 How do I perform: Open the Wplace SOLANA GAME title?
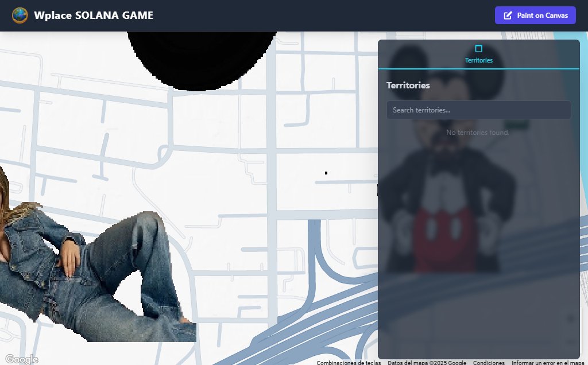(x=94, y=15)
